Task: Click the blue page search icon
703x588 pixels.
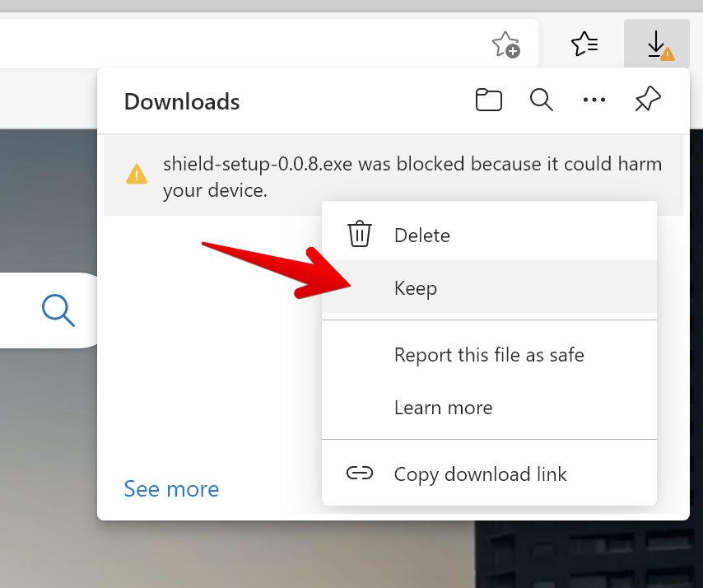Action: tap(58, 310)
